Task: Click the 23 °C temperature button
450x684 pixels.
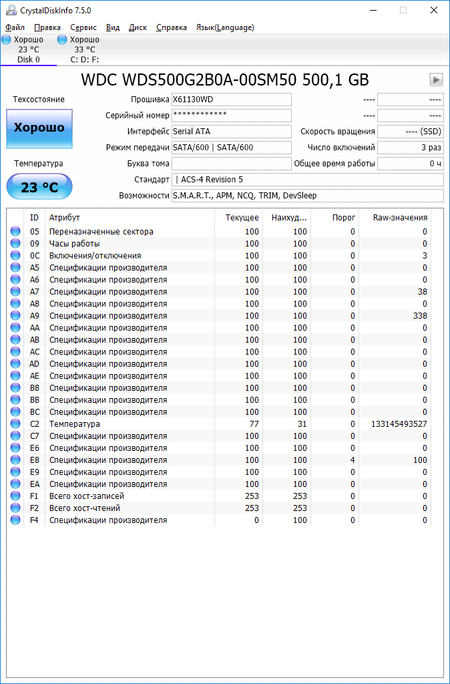Action: tap(39, 187)
